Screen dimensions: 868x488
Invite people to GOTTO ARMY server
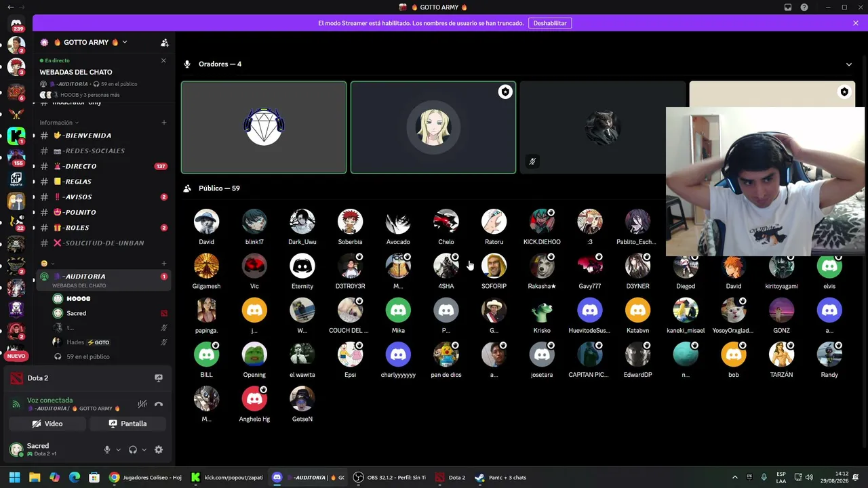coord(164,43)
